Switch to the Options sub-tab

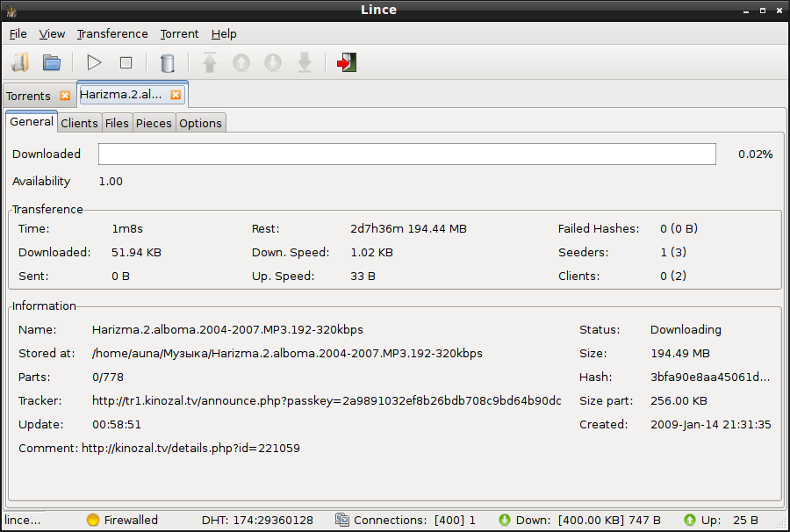point(200,123)
